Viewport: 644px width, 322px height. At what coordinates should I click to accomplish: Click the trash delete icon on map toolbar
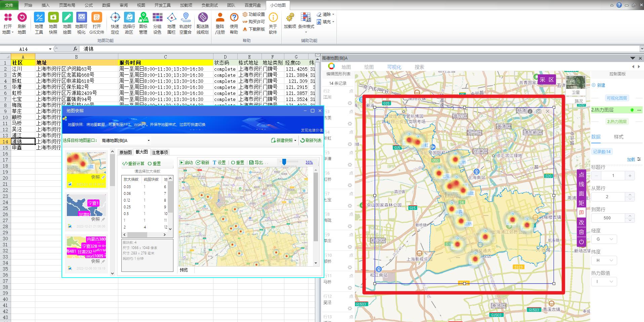click(x=581, y=232)
